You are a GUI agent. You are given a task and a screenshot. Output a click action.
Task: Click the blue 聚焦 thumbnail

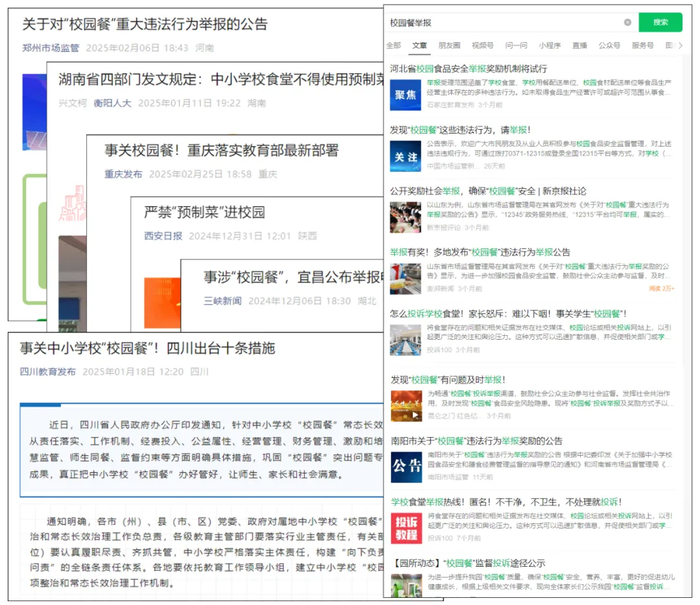pos(405,95)
